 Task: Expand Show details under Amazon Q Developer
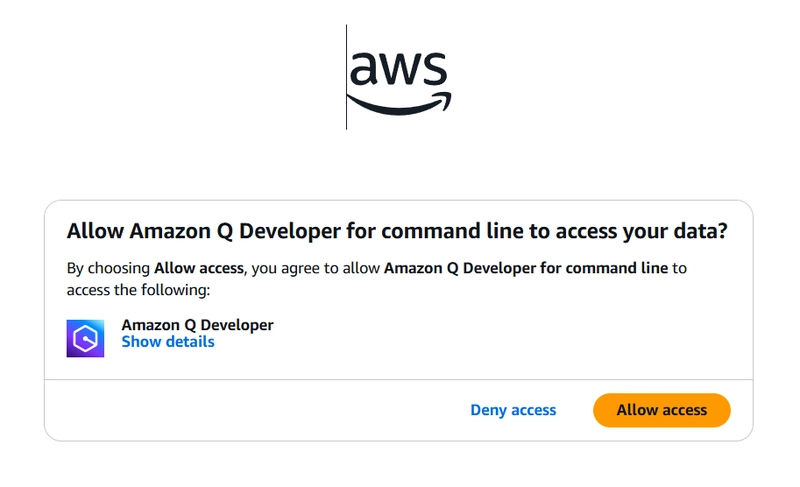(168, 342)
